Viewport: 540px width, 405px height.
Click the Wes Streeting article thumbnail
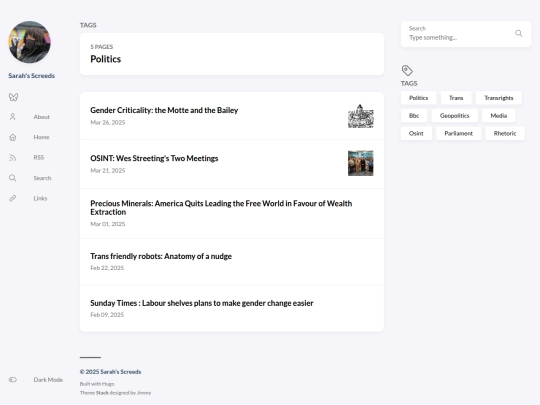[361, 163]
